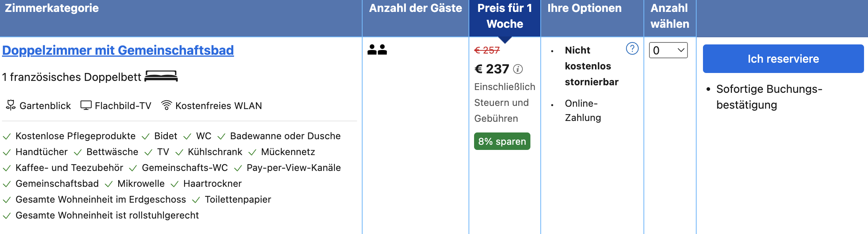Click the 8% sparen green badge
This screenshot has height=234, width=868.
tap(502, 141)
